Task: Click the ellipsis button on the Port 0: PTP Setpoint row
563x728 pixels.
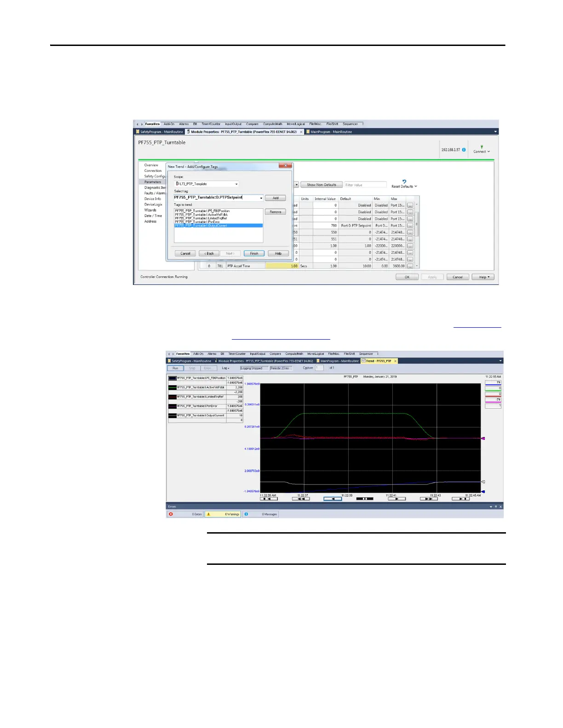Action: [410, 226]
